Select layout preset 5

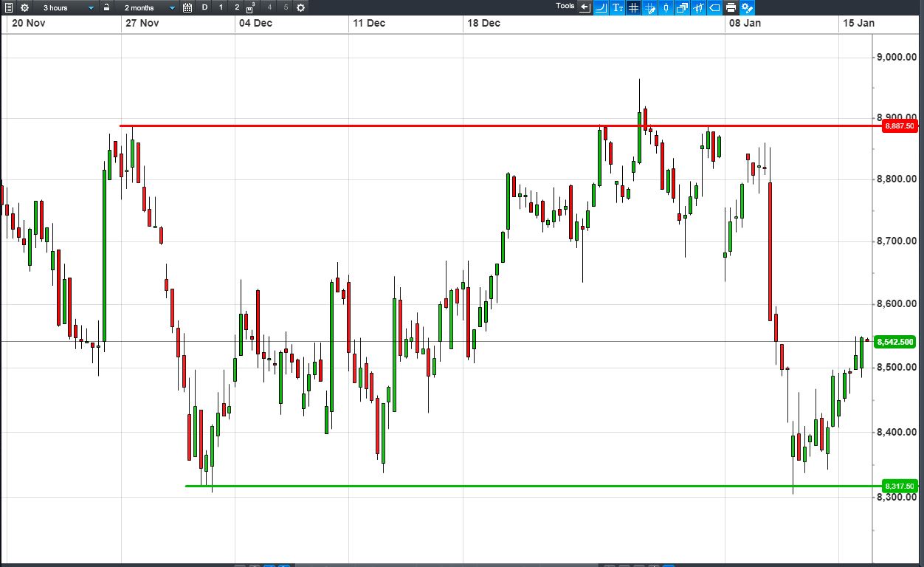pos(286,7)
